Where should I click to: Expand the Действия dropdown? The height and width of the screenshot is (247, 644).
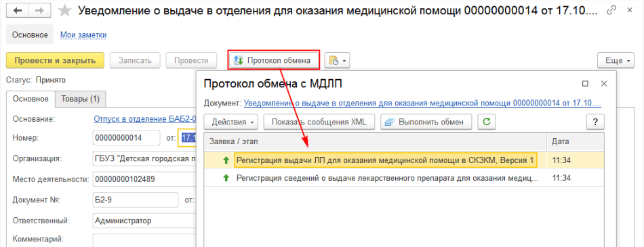[x=232, y=122]
